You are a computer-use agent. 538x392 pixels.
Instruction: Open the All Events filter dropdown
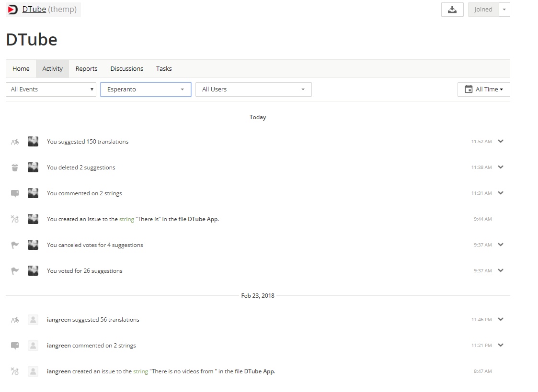(x=51, y=90)
